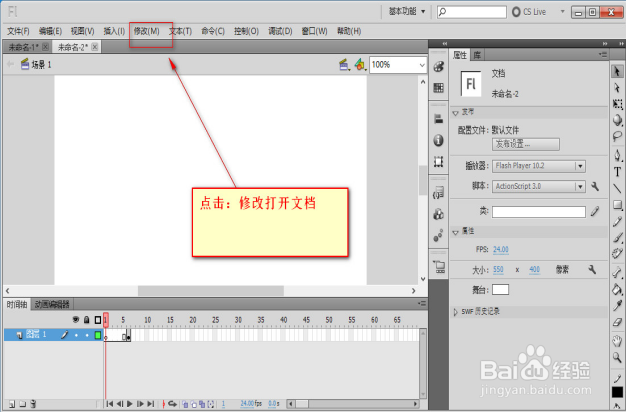Select the Bone tool

click(x=617, y=273)
